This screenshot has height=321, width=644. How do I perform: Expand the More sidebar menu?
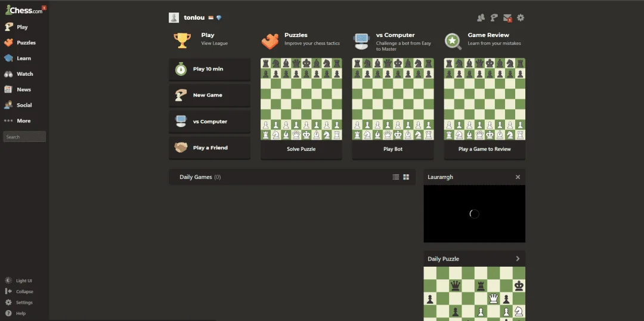pyautogui.click(x=24, y=121)
